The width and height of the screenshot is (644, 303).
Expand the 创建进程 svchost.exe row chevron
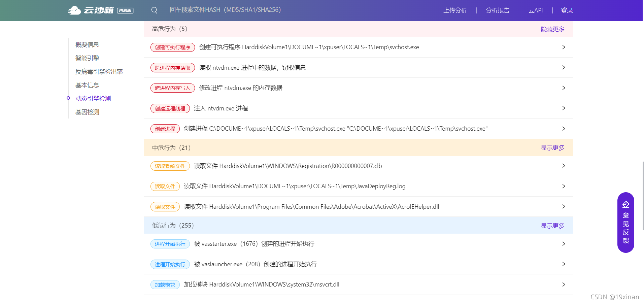pyautogui.click(x=564, y=129)
